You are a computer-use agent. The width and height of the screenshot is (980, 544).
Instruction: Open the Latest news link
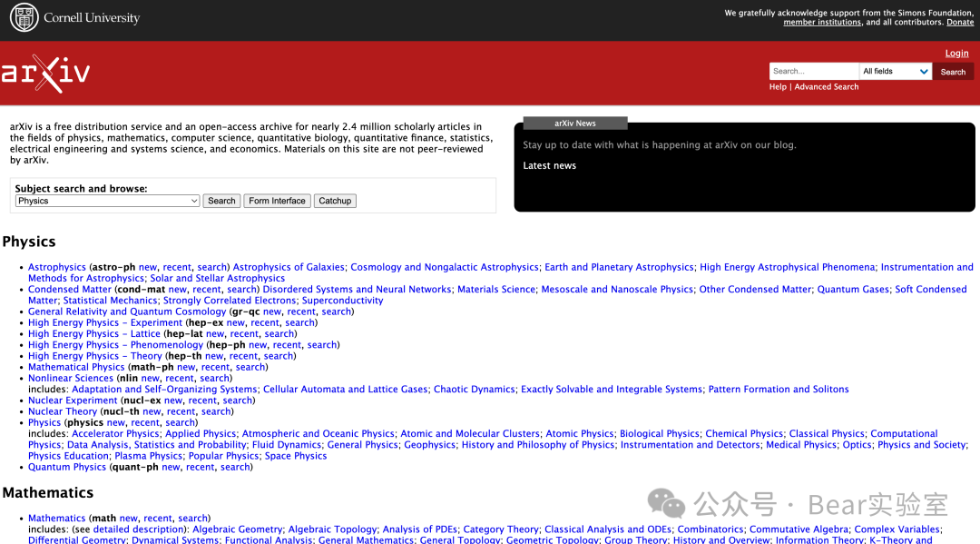click(x=549, y=166)
